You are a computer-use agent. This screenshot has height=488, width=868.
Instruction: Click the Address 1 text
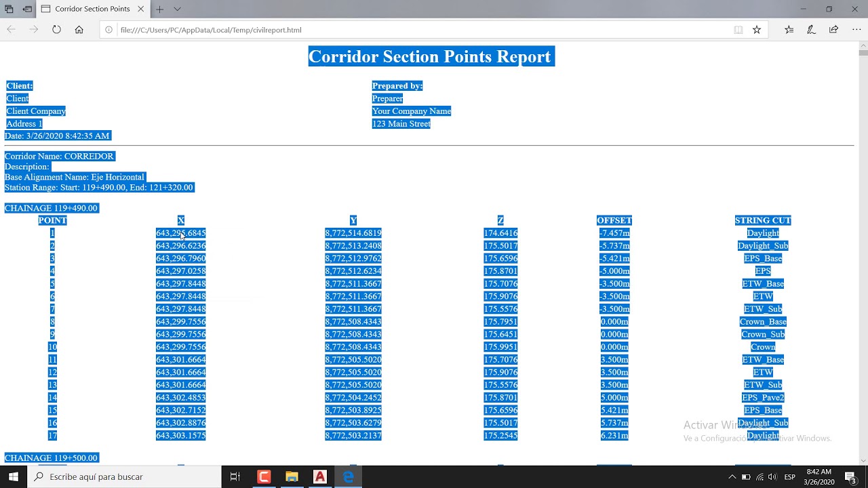[x=24, y=124]
